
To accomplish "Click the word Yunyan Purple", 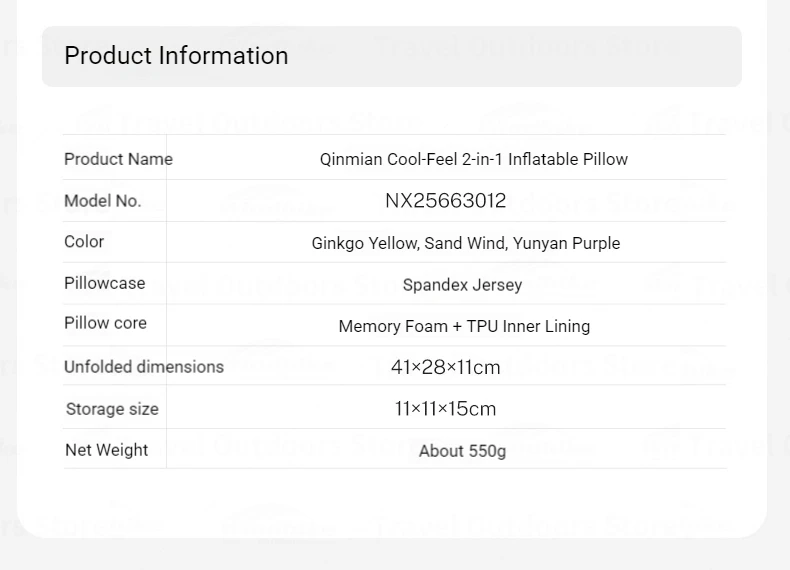I will pyautogui.click(x=566, y=243).
